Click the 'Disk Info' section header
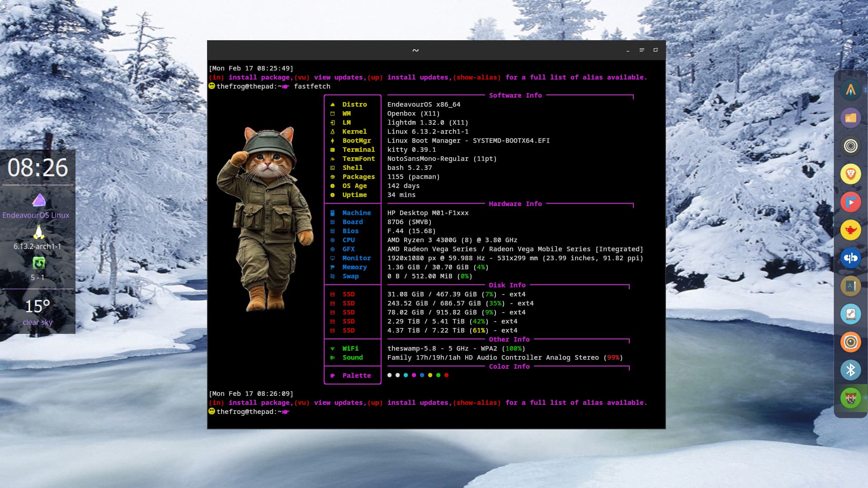 [507, 285]
